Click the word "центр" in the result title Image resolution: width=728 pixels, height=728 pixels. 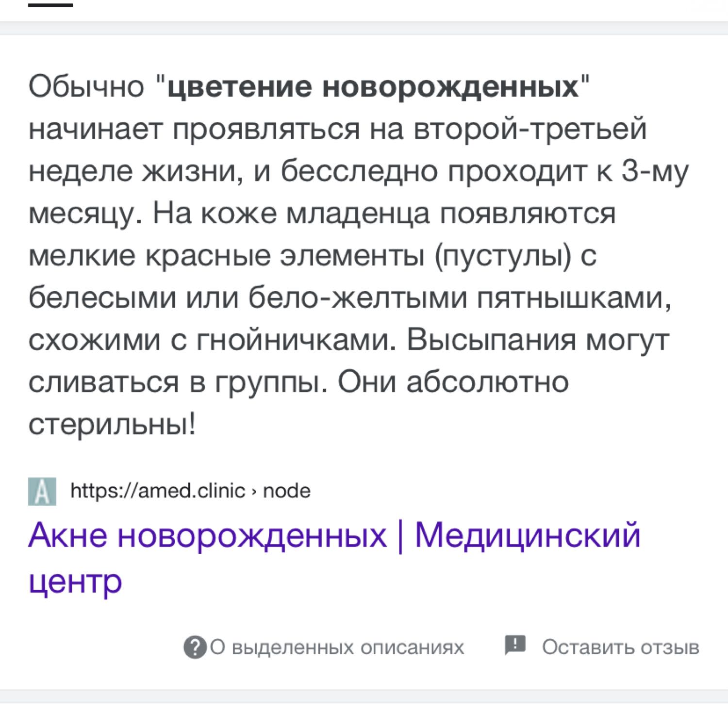[75, 581]
